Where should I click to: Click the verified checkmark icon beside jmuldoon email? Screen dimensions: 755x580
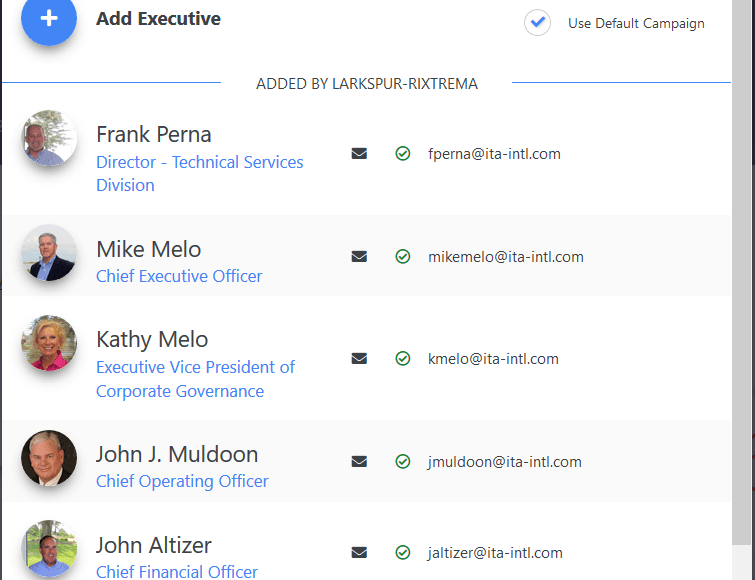pyautogui.click(x=403, y=462)
